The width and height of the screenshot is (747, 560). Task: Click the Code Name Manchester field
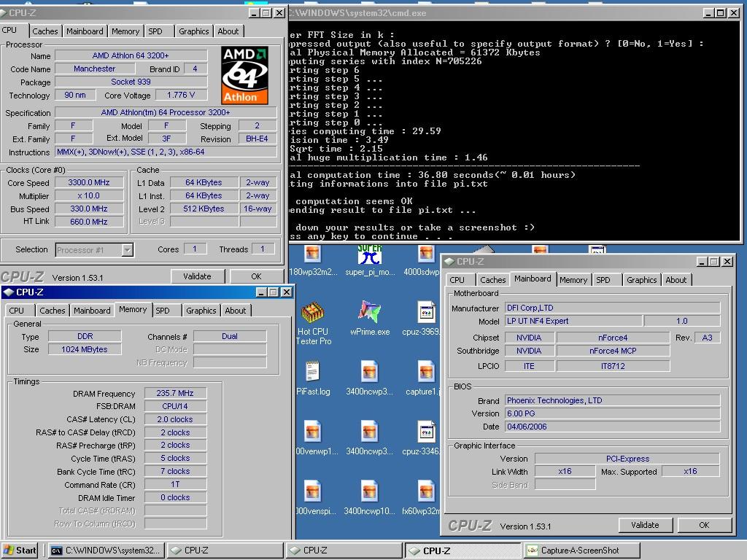pyautogui.click(x=95, y=69)
